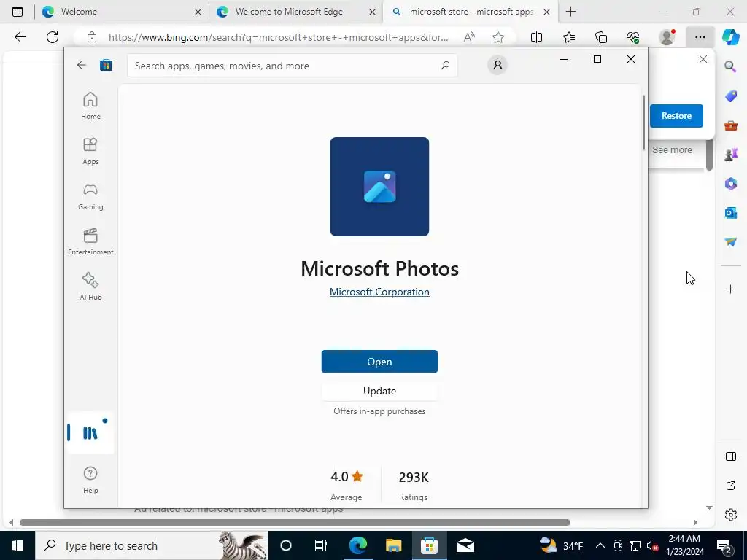Open Edge Settings and more menu
The height and width of the screenshot is (560, 747).
[x=700, y=37]
